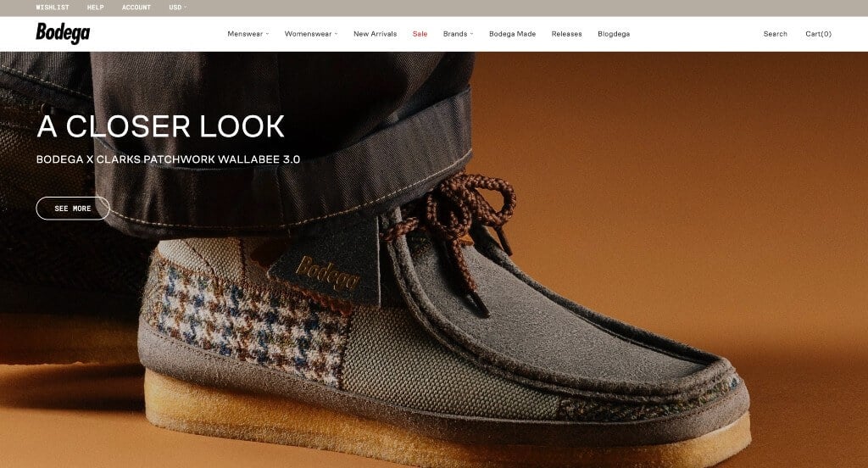Go to Releases page
Image resolution: width=868 pixels, height=468 pixels.
(x=566, y=34)
